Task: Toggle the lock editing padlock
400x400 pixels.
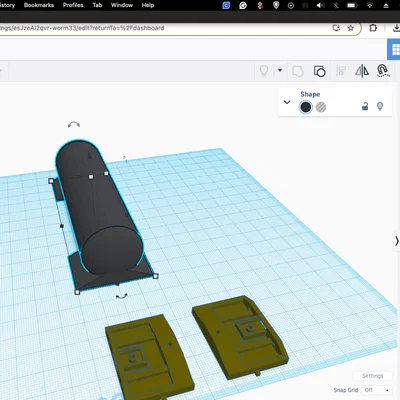Action: (365, 106)
